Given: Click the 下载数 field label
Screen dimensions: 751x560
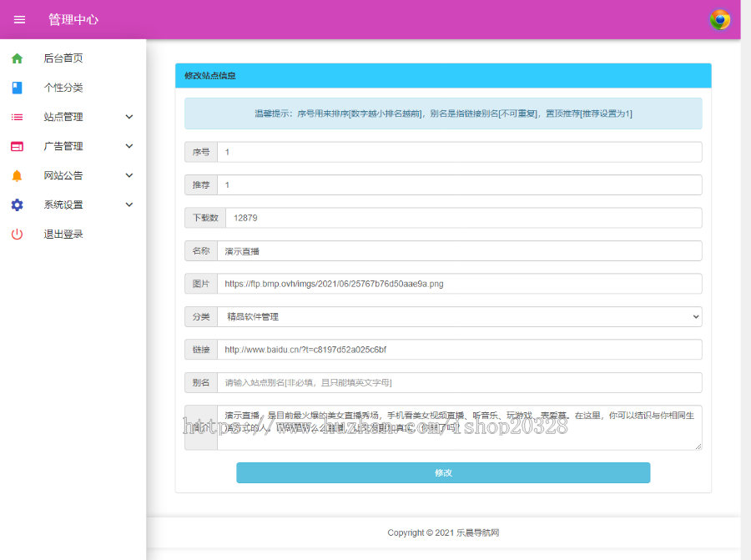Looking at the screenshot, I should click(205, 218).
